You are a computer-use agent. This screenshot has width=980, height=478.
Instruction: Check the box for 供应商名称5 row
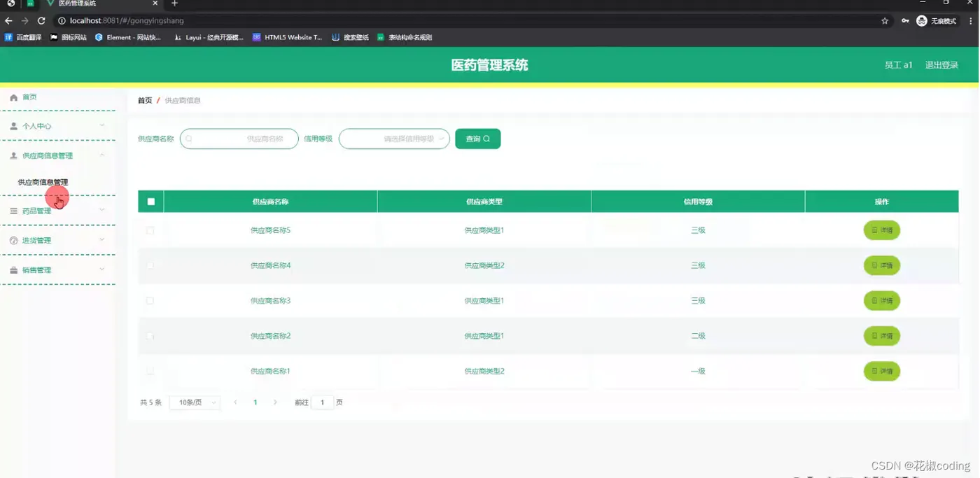(x=150, y=230)
